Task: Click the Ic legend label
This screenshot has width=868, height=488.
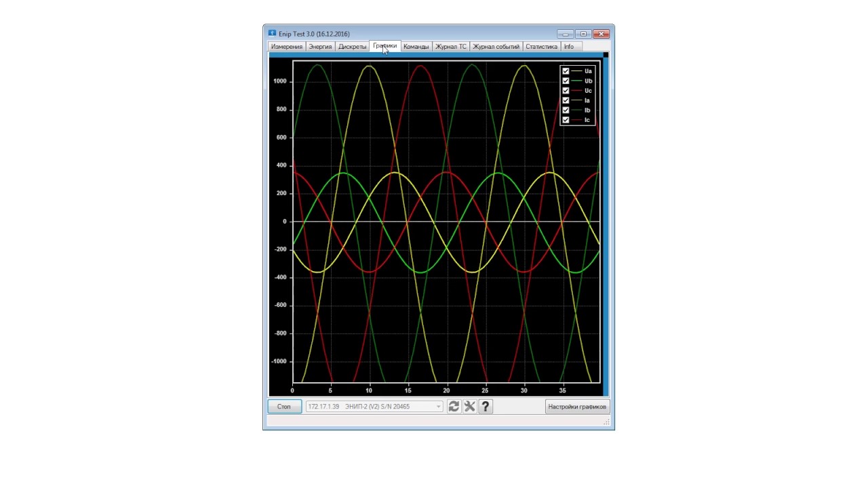Action: coord(587,120)
